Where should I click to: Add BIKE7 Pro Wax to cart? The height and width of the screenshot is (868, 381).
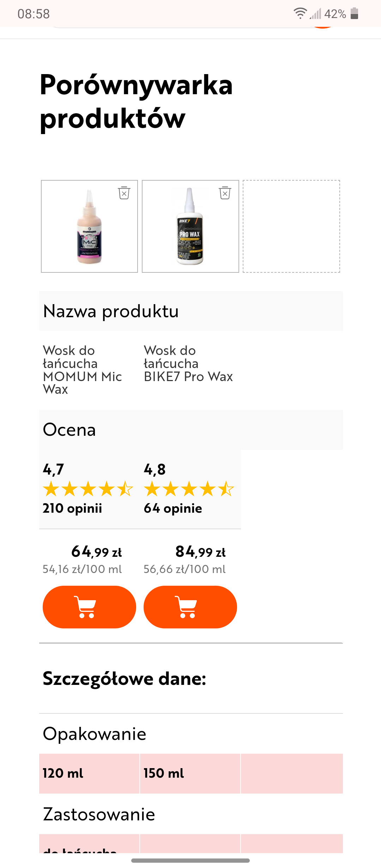coord(190,607)
